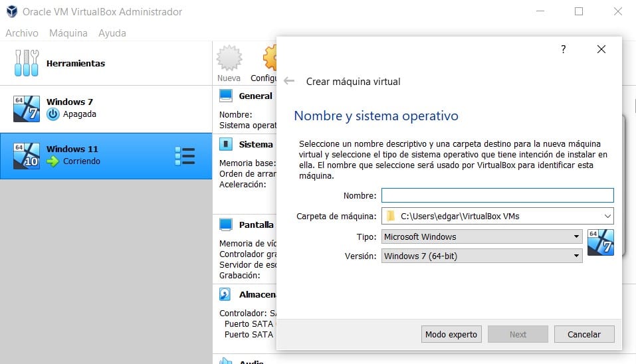Open the Ayuda menu
Image resolution: width=636 pixels, height=364 pixels.
point(112,33)
